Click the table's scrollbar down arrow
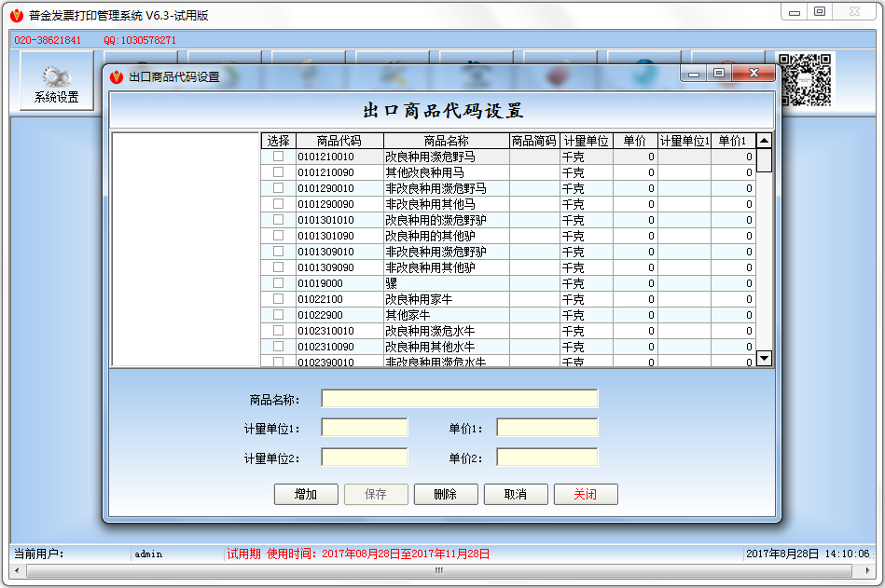 coord(765,358)
